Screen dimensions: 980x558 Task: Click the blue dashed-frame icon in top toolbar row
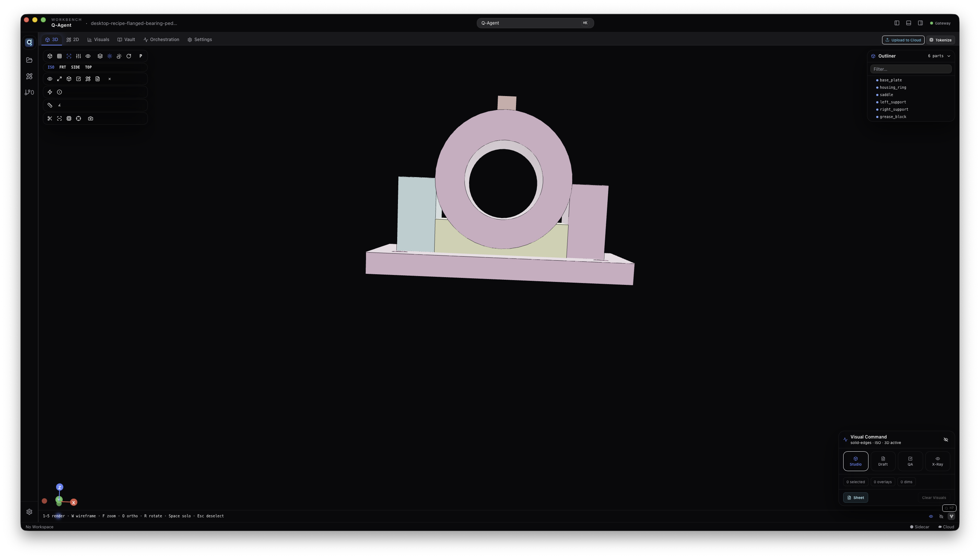(x=69, y=56)
